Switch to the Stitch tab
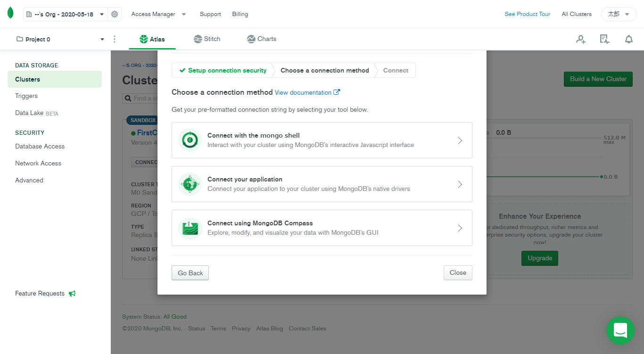 point(207,39)
